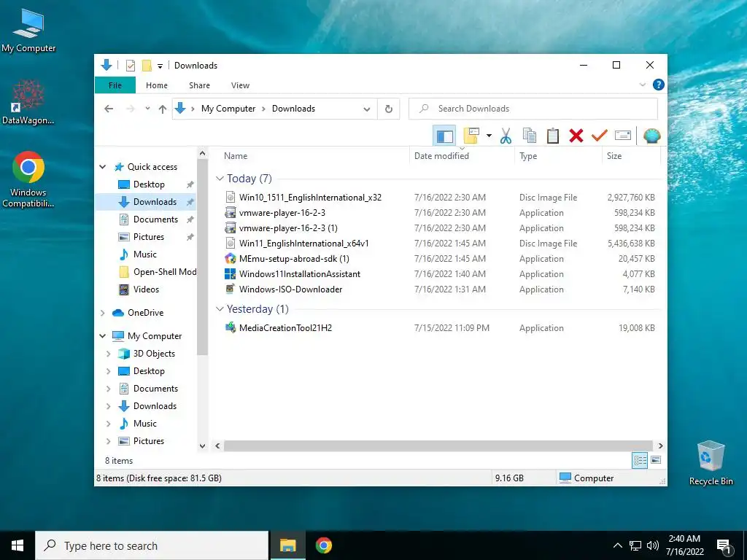Sort by the Type column header
This screenshot has width=747, height=560.
click(558, 156)
